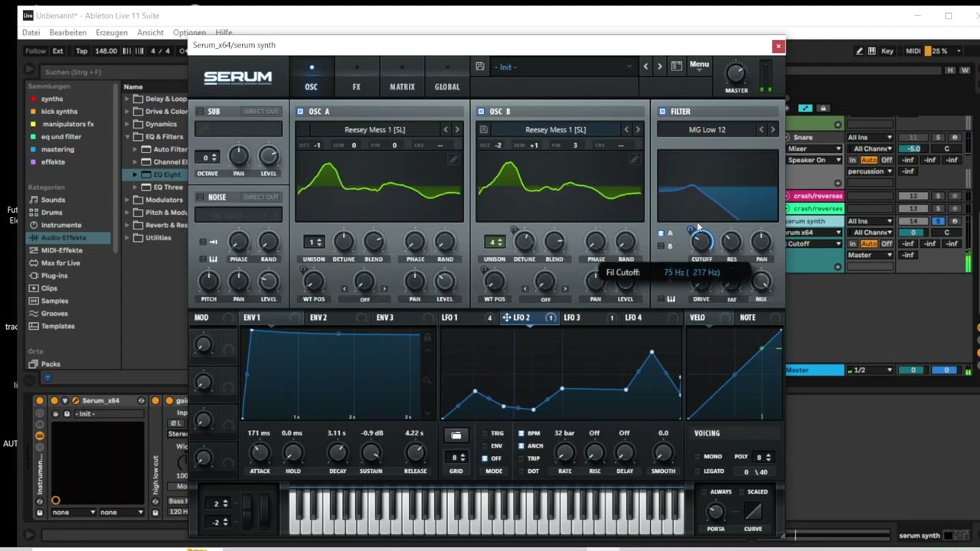Open Sounds category in Ableton browser

click(53, 200)
